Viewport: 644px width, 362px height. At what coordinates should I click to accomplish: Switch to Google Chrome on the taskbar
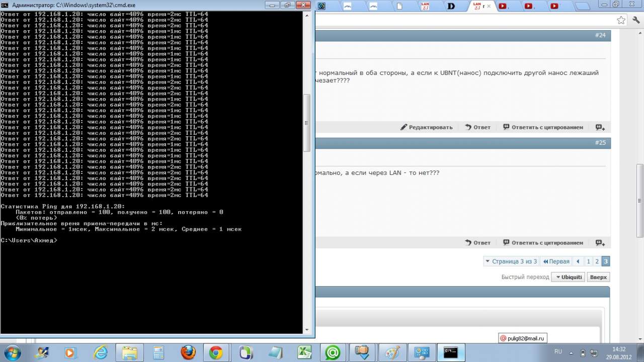coord(216,353)
